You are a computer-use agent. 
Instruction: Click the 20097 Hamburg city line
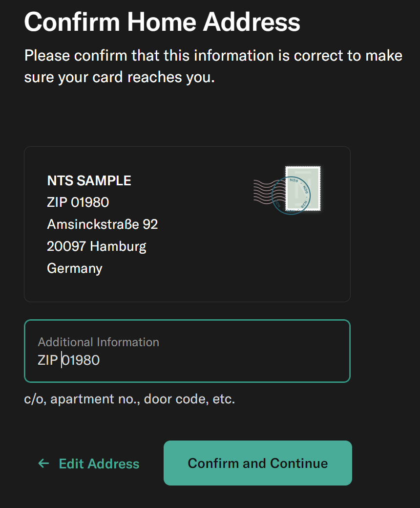click(x=96, y=246)
